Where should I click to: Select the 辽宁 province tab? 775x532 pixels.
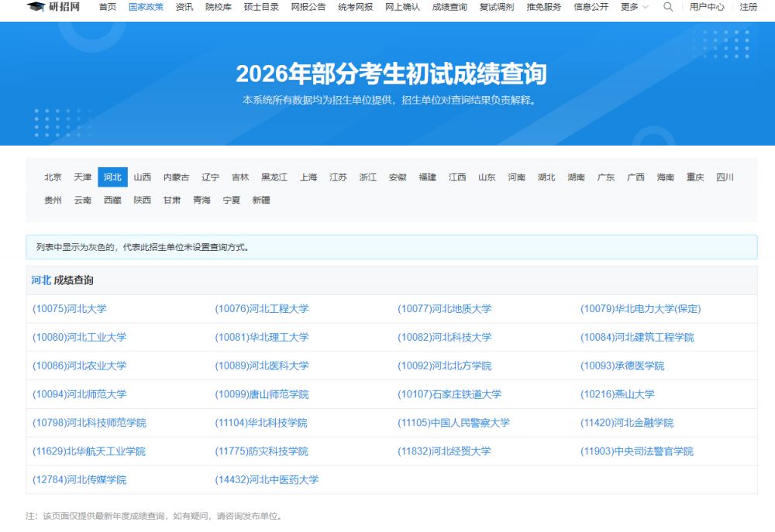pos(210,177)
